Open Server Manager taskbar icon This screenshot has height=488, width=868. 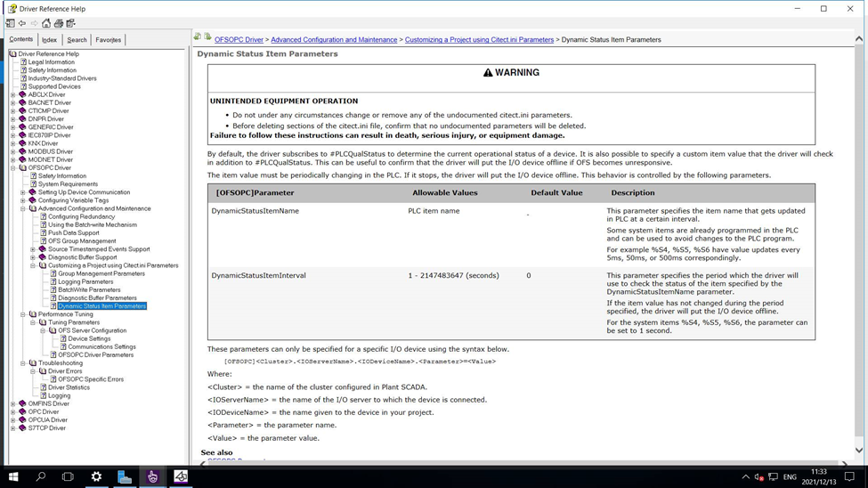point(125,477)
